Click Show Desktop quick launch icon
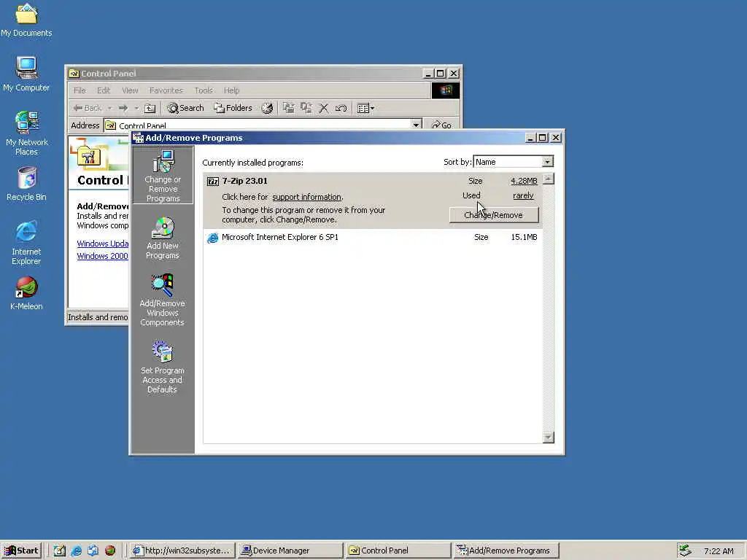The image size is (747, 560). pyautogui.click(x=60, y=551)
